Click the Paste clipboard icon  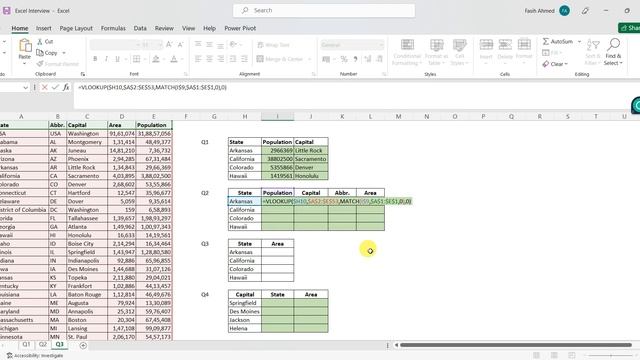pos(25,46)
